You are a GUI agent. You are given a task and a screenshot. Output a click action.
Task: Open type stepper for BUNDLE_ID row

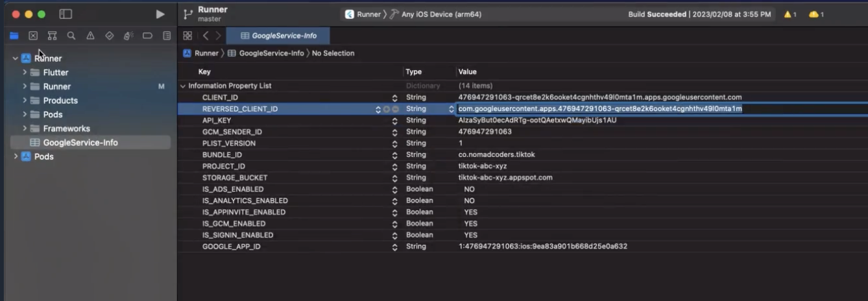pos(394,155)
